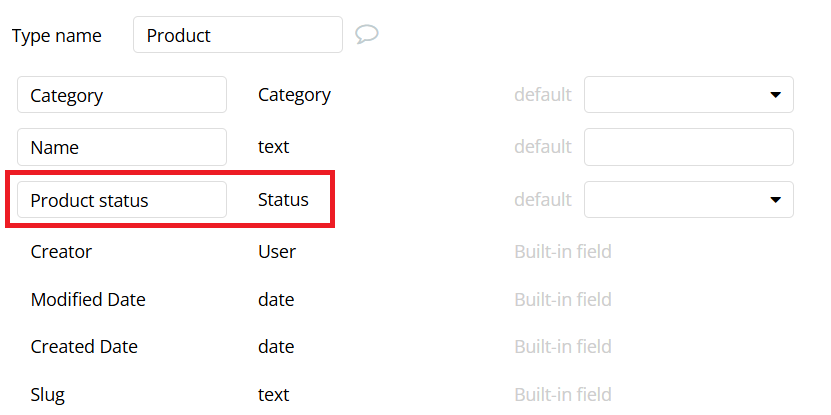Click the default value input for Name
The width and height of the screenshot is (831, 415).
point(689,147)
